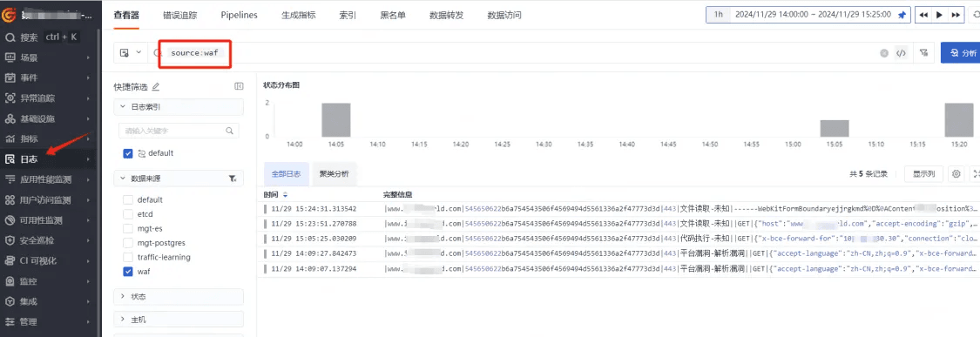Open the 1h time range selector
This screenshot has height=337, width=980.
[x=719, y=15]
